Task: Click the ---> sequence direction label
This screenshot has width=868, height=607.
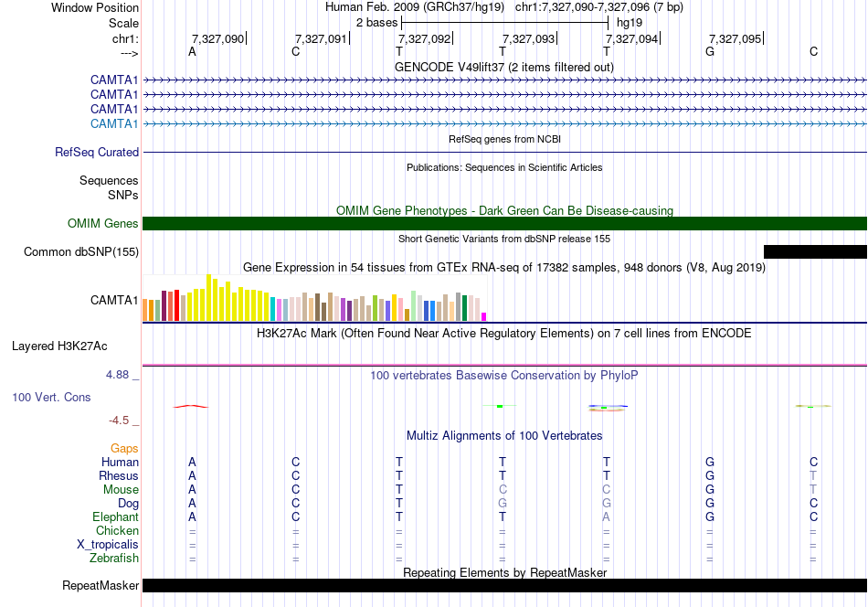Action: coord(129,53)
